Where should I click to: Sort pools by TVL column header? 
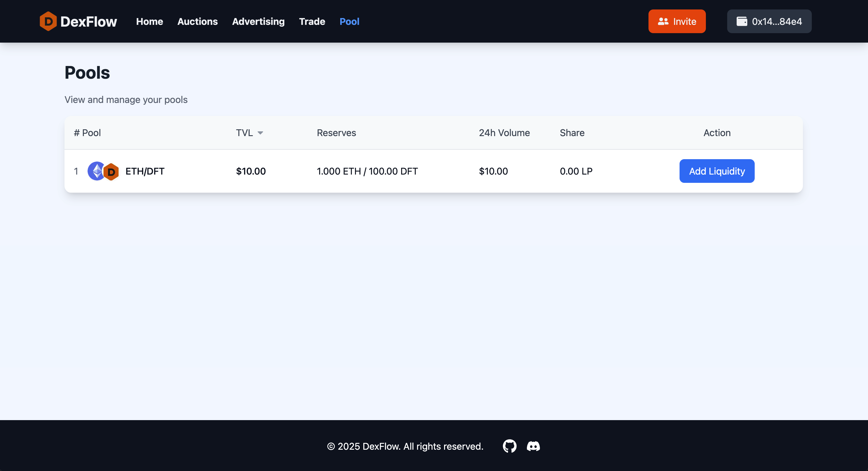(x=244, y=133)
